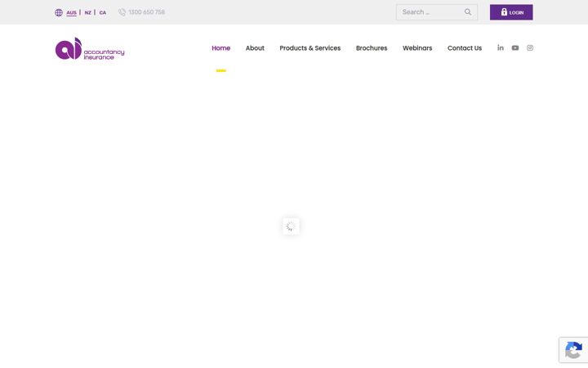This screenshot has width=588, height=368.
Task: Go to the Home menu item
Action: click(x=220, y=48)
